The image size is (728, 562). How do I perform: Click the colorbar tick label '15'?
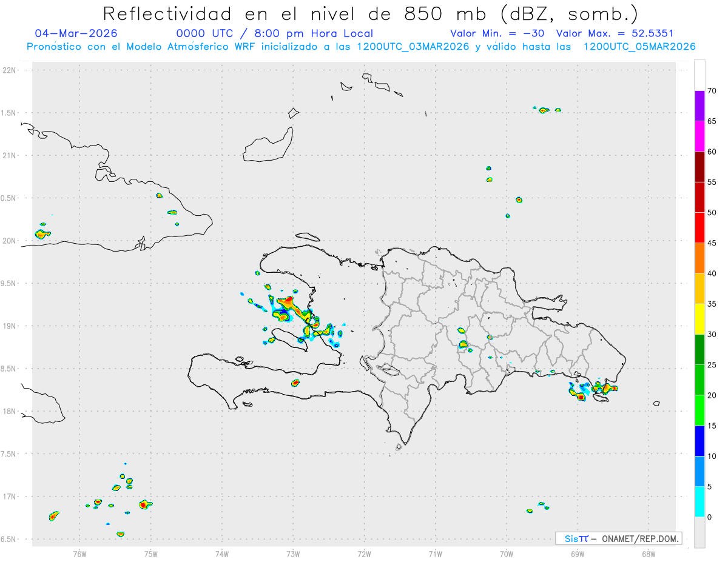[712, 426]
